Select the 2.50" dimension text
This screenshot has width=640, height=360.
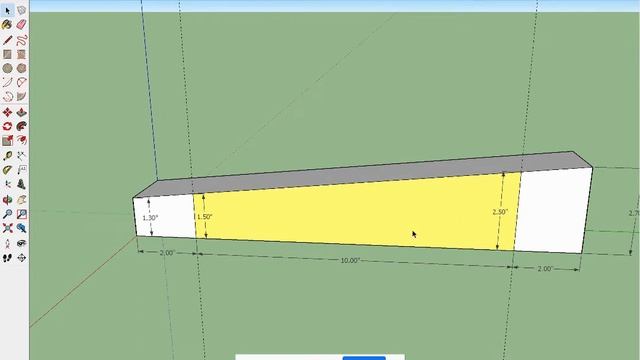tap(500, 212)
